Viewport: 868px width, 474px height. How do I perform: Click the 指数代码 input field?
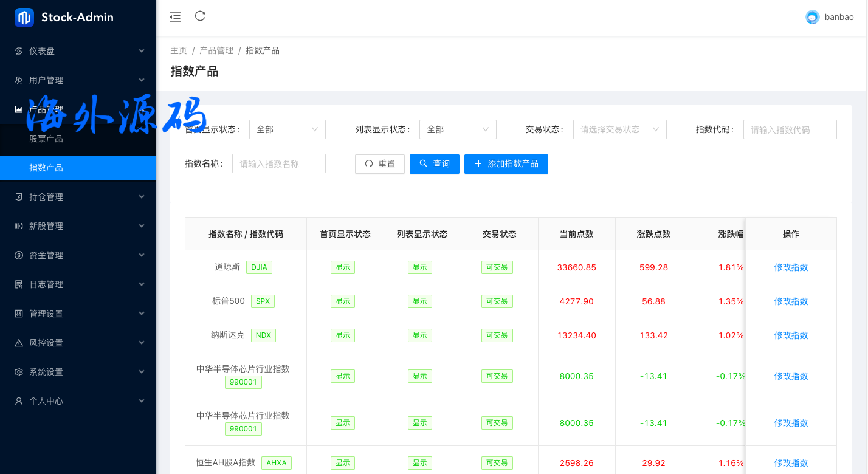[x=790, y=129]
